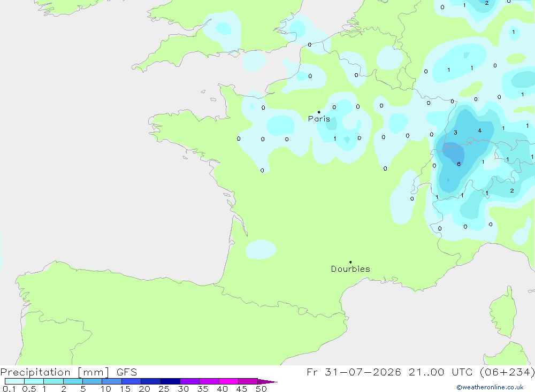Click the Dourbies location marker dot
The image size is (535, 392).
click(x=350, y=262)
